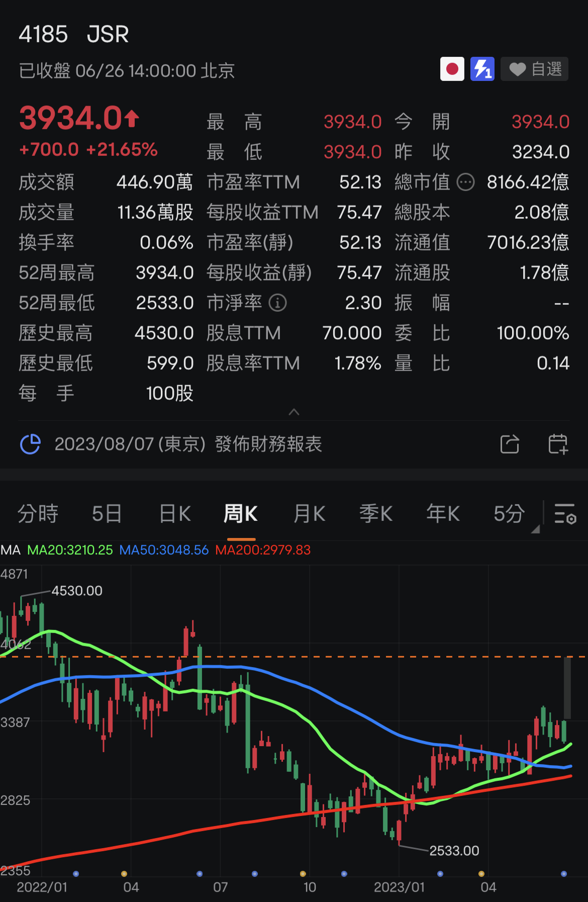Tap the MA200:2979.83 indicator label

pyautogui.click(x=263, y=550)
